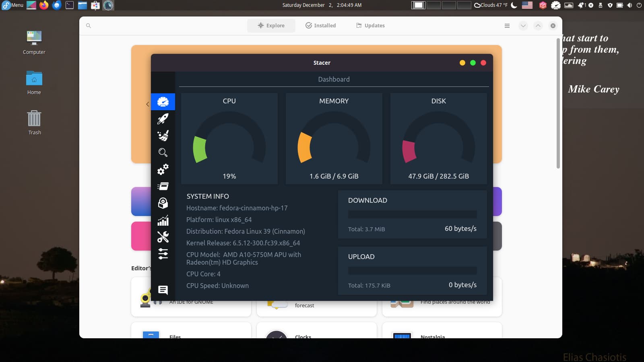Open the Trash desktop icon

34,123
